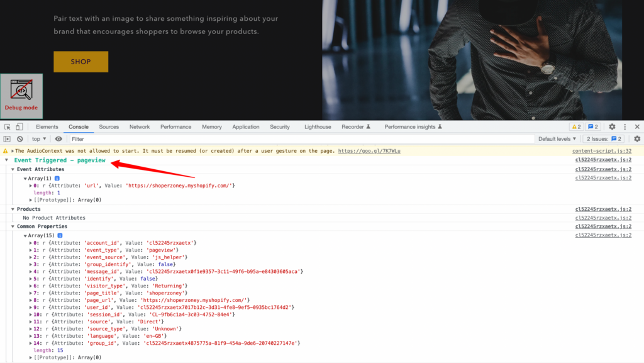Open source link on Common Properties row
This screenshot has height=363, width=644.
[603, 226]
